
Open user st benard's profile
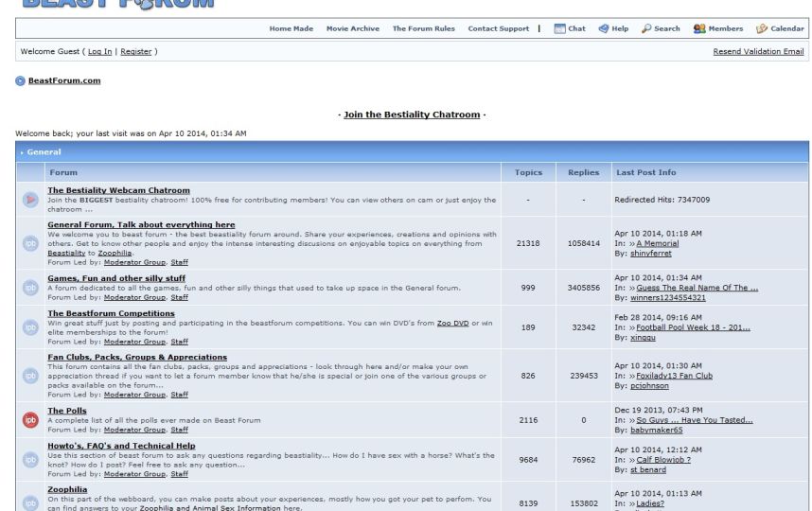point(648,470)
